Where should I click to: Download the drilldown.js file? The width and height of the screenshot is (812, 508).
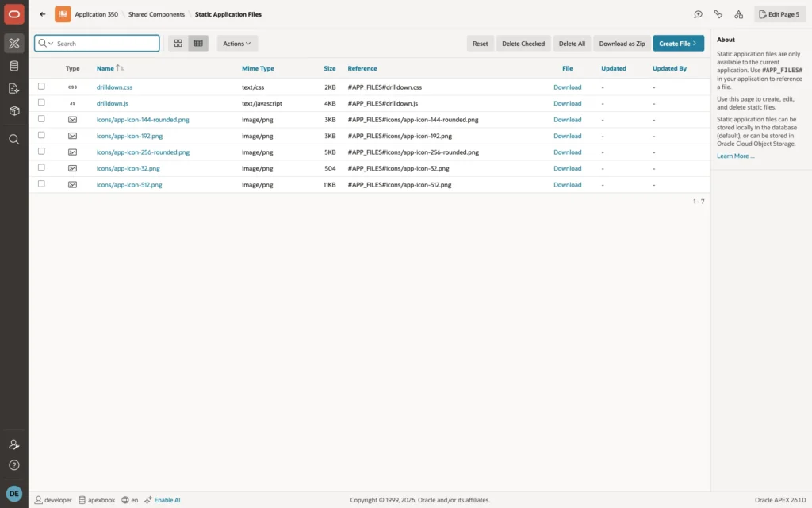[x=568, y=103]
